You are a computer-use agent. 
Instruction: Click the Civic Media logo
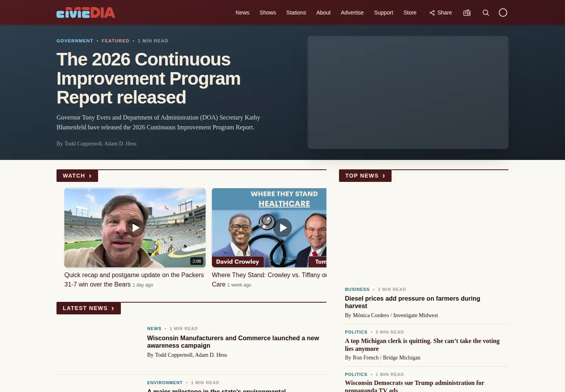click(x=86, y=13)
